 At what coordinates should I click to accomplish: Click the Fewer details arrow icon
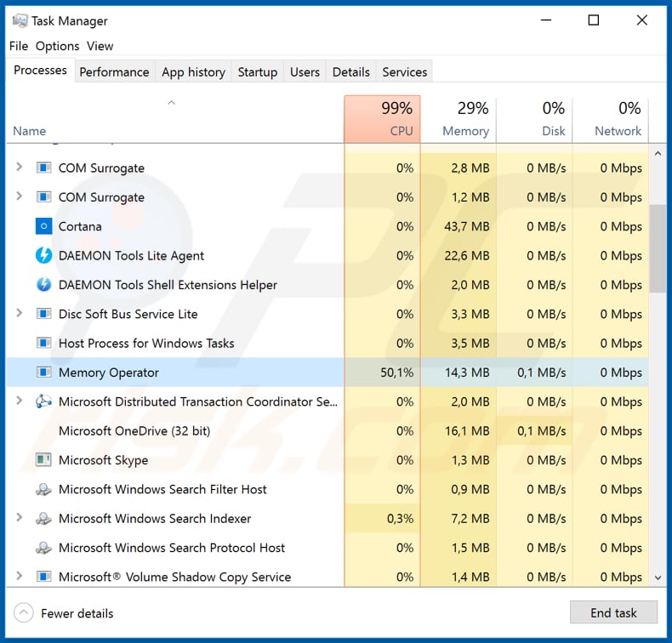24,613
